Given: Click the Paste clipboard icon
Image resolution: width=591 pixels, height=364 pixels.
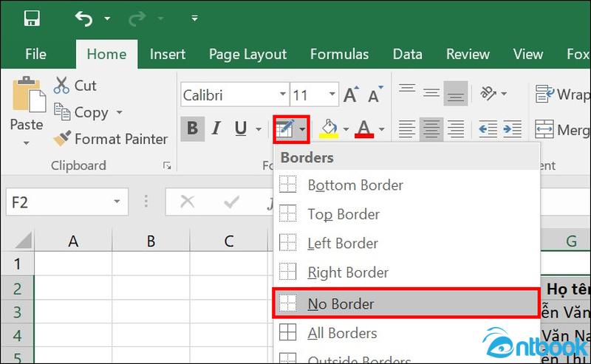Looking at the screenshot, I should click(29, 95).
